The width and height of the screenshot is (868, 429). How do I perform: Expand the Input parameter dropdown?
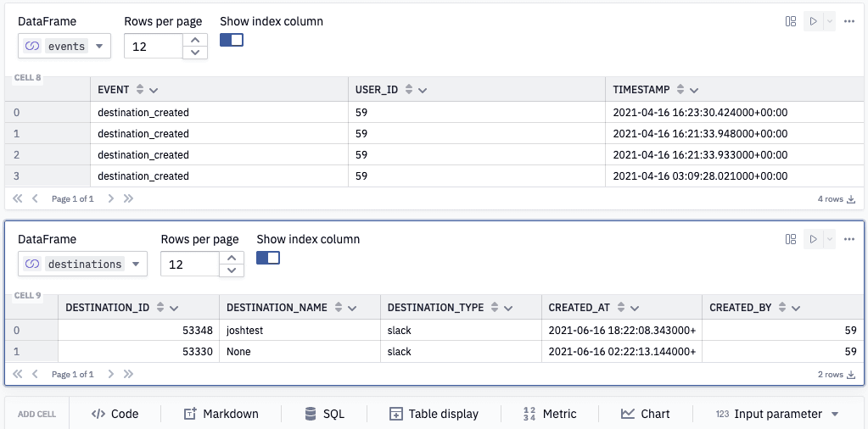(835, 415)
